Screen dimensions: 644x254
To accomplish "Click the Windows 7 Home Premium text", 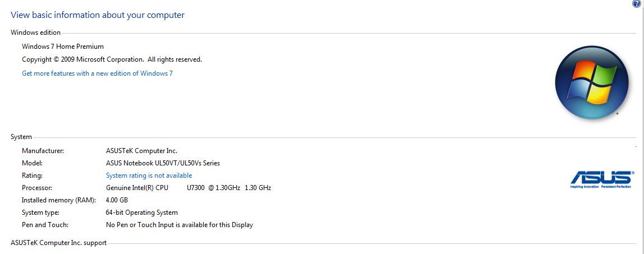I will [63, 47].
